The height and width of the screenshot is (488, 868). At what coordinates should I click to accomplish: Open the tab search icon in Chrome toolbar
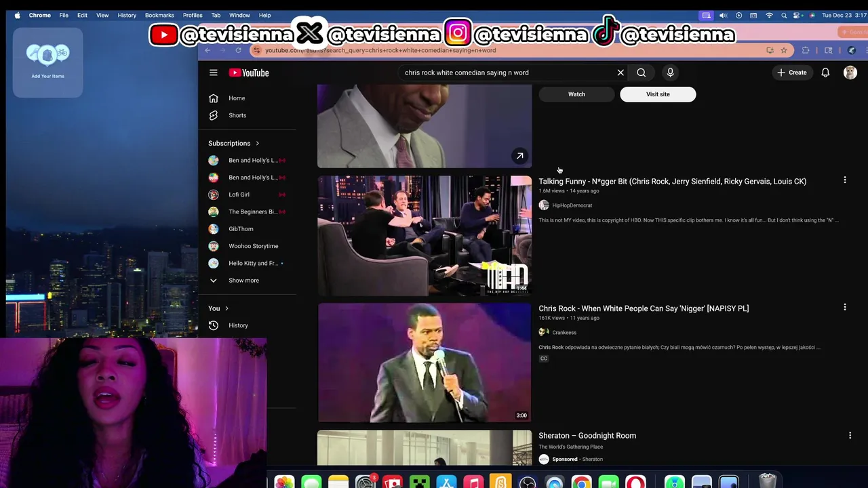[x=829, y=50]
